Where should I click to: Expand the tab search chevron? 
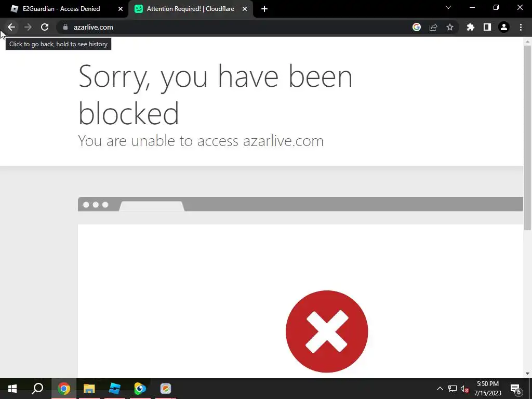tap(448, 7)
